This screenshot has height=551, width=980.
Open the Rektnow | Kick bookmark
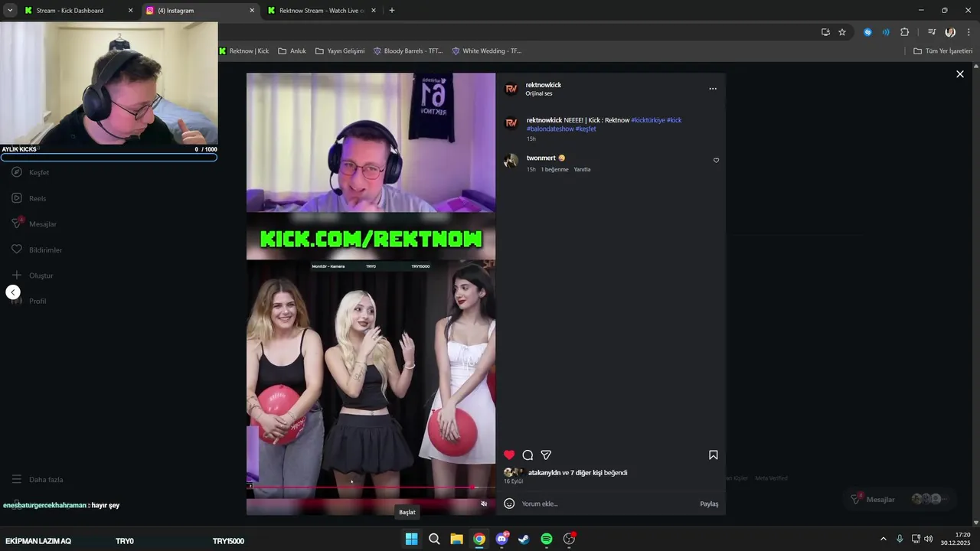pyautogui.click(x=244, y=51)
